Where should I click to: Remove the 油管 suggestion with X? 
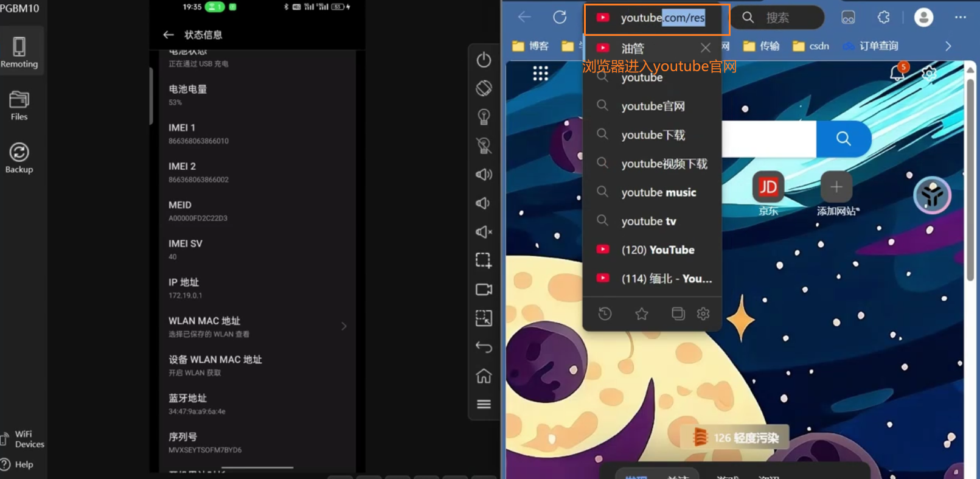click(705, 48)
